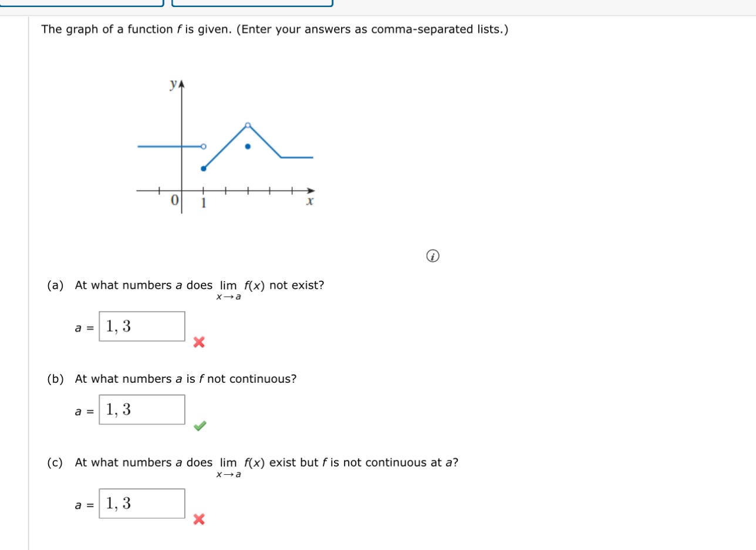This screenshot has height=550, width=756.
Task: Click the red X below part (a) answer
Action: (x=200, y=343)
